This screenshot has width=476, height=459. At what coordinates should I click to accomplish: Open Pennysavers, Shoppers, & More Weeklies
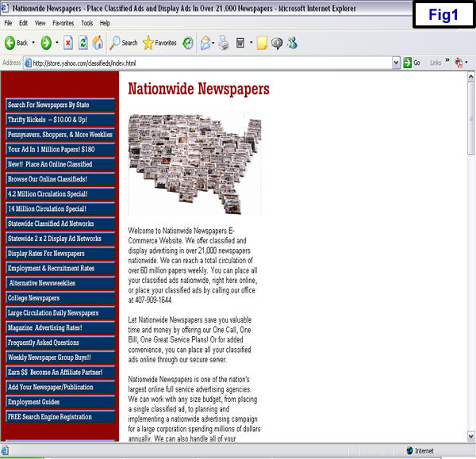60,135
